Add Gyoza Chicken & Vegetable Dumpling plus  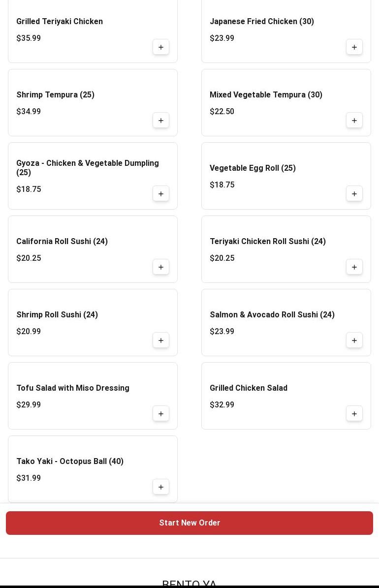click(x=160, y=193)
